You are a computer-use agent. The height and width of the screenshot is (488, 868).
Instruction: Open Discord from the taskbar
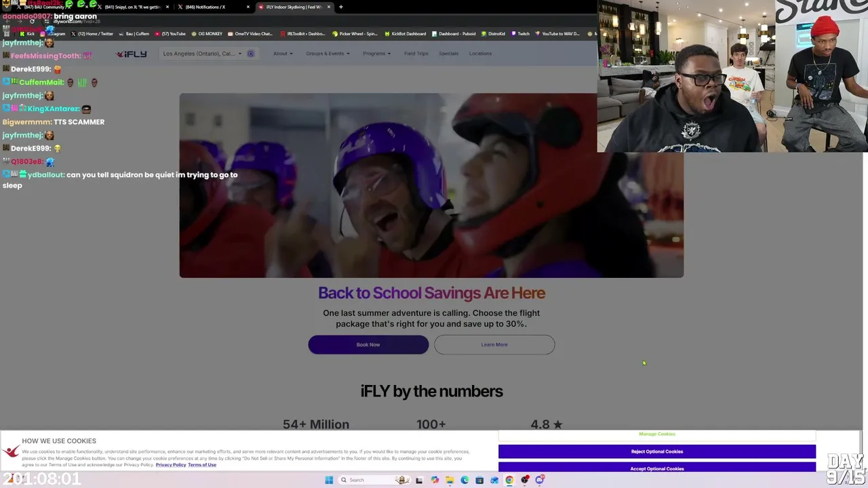point(540,480)
